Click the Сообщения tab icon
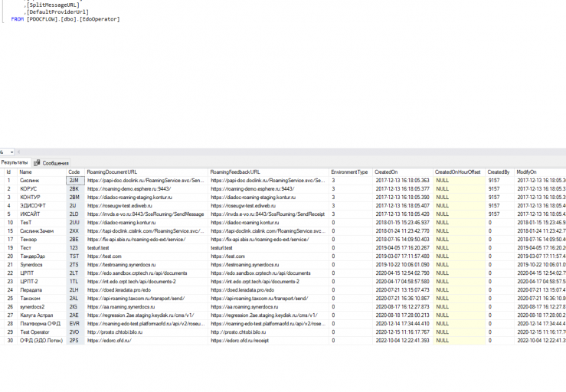The image size is (566, 392). tap(37, 163)
